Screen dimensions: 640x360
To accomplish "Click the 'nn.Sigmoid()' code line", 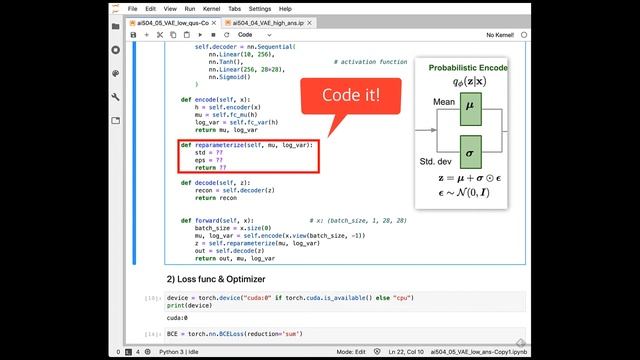I will (x=229, y=77).
